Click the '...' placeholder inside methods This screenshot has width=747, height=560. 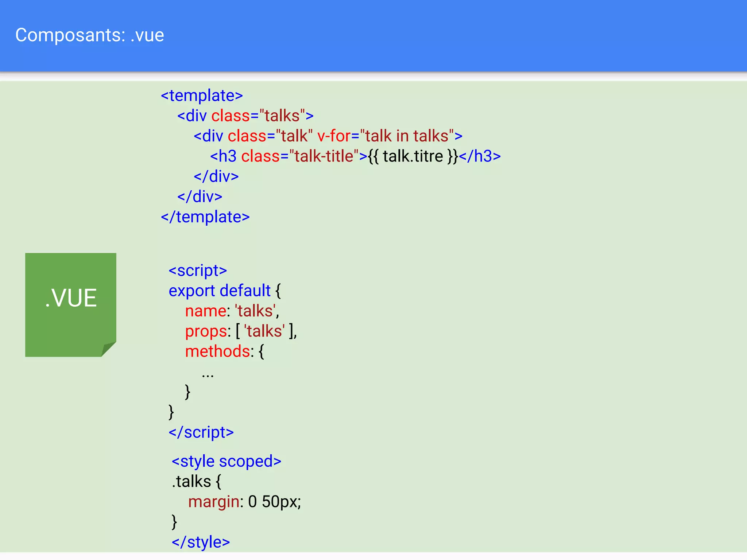[208, 376]
